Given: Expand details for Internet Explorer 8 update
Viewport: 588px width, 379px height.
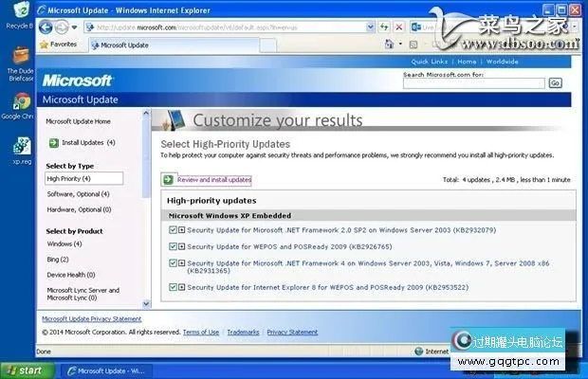Looking at the screenshot, I should [x=181, y=286].
